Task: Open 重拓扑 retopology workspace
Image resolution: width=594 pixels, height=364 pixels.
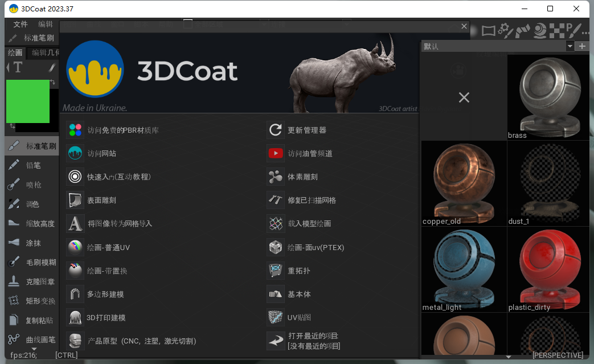Action: 289,271
